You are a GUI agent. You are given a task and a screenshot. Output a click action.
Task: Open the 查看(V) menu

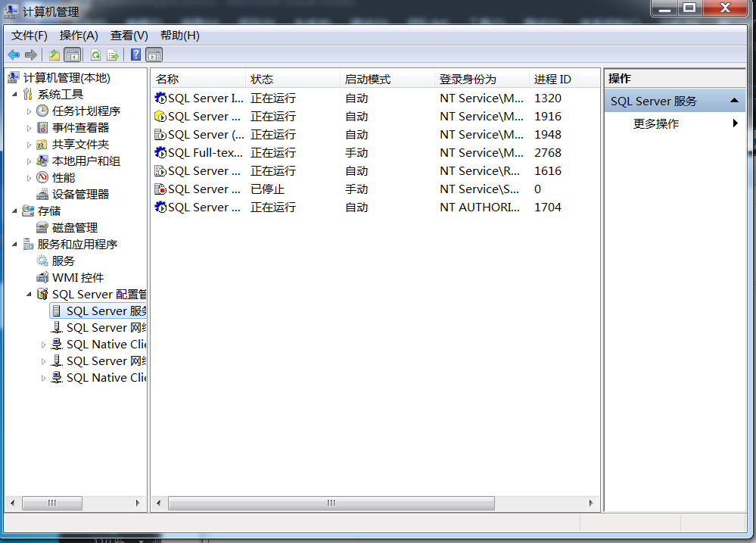tap(129, 36)
